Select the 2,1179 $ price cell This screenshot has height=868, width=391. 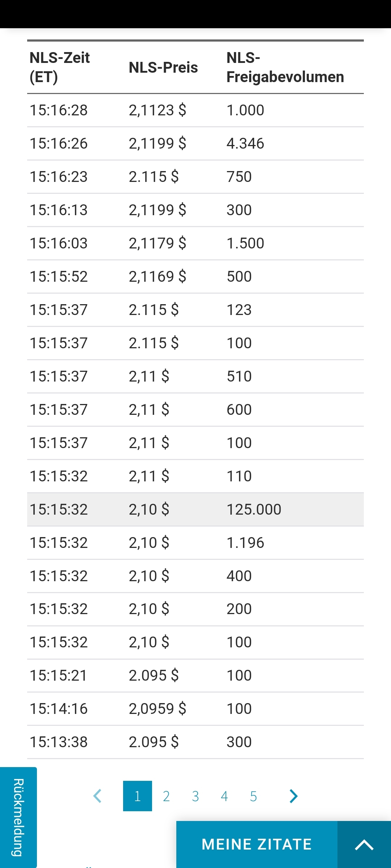pos(157,243)
